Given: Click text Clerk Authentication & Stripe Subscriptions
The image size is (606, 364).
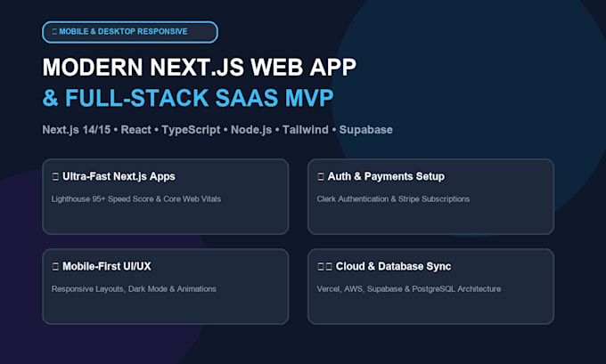Looking at the screenshot, I should point(393,199).
